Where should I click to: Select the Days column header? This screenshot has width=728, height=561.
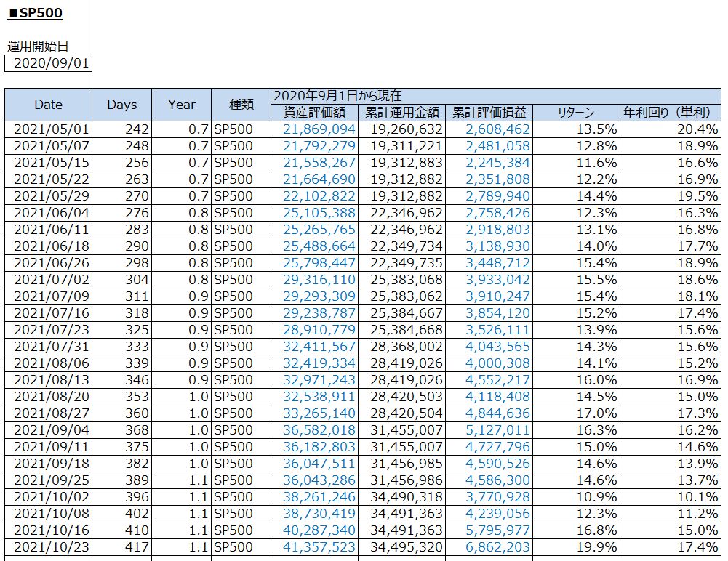(x=121, y=105)
